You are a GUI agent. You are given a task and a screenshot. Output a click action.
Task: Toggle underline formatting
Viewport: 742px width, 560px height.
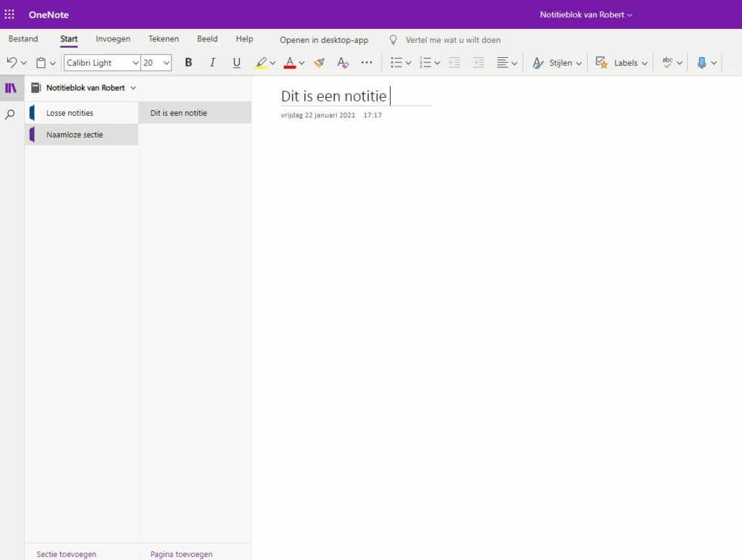[x=236, y=63]
